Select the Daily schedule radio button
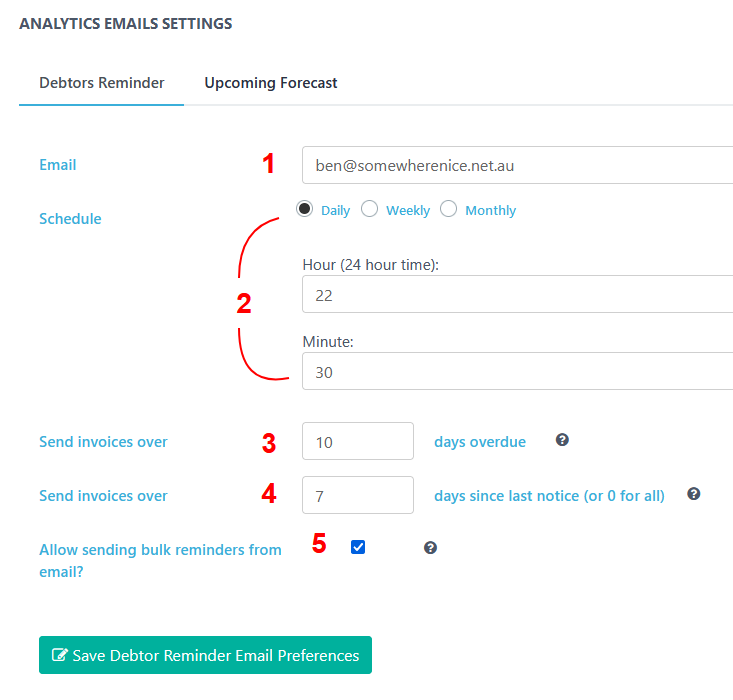 point(304,209)
